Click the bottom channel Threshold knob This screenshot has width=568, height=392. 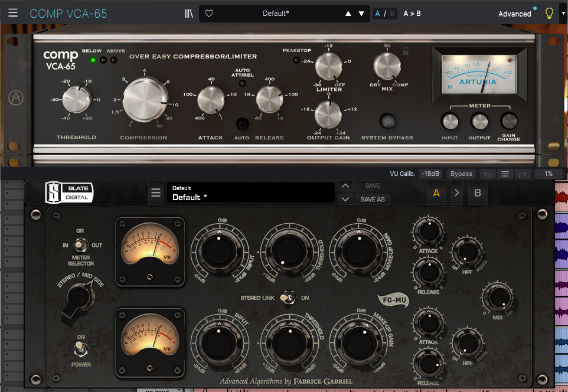tap(289, 342)
